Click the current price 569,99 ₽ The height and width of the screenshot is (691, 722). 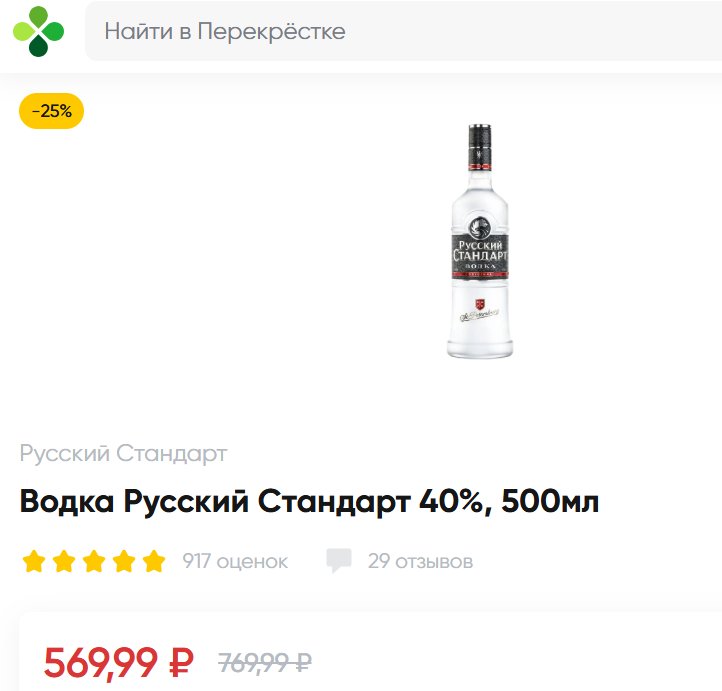pyautogui.click(x=118, y=662)
